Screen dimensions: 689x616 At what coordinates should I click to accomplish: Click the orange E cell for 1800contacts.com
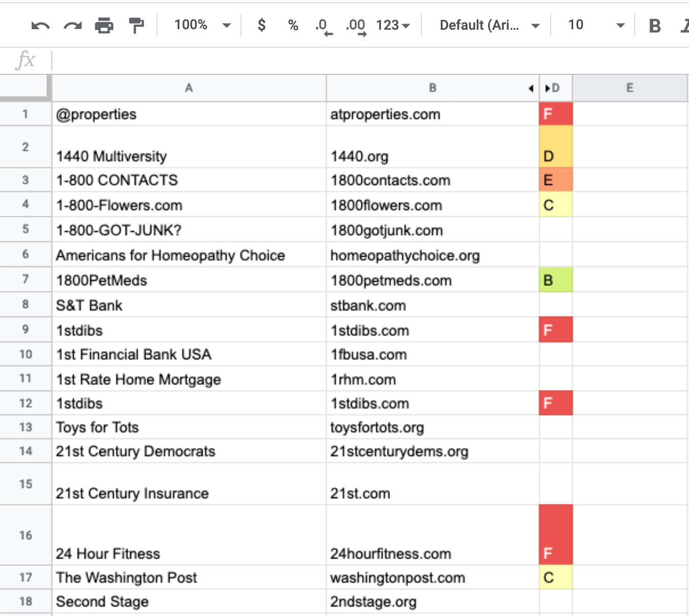coord(556,180)
